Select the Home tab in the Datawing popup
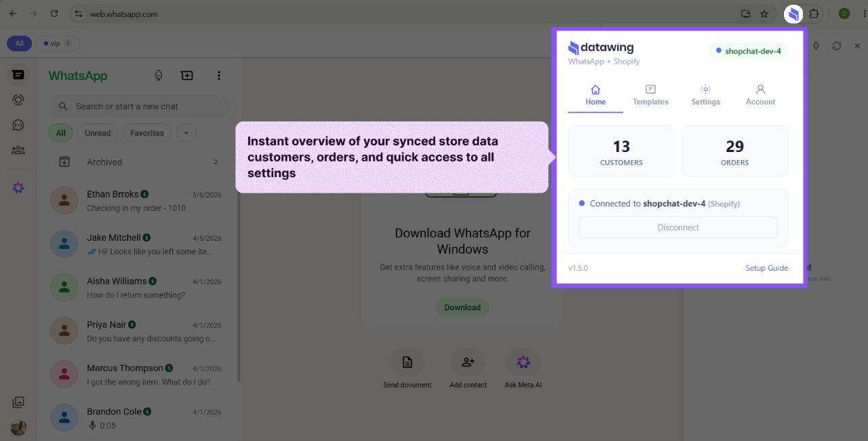Image resolution: width=868 pixels, height=441 pixels. (595, 95)
